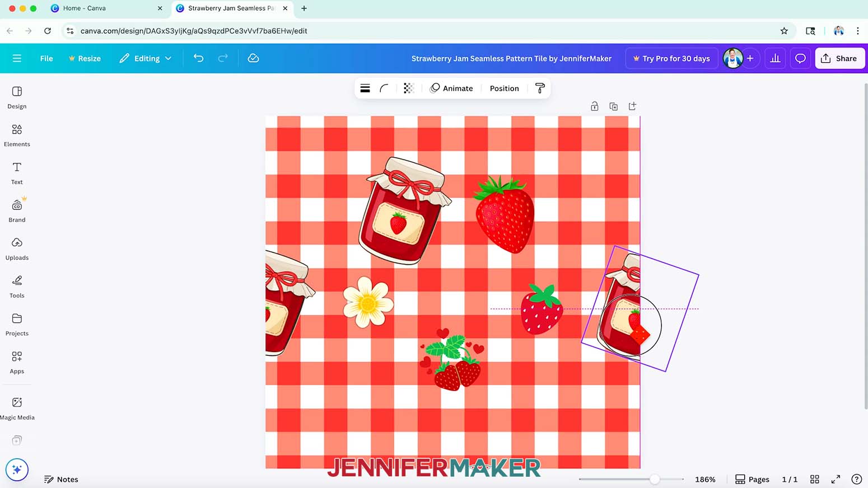Open the help question mark

point(856,479)
